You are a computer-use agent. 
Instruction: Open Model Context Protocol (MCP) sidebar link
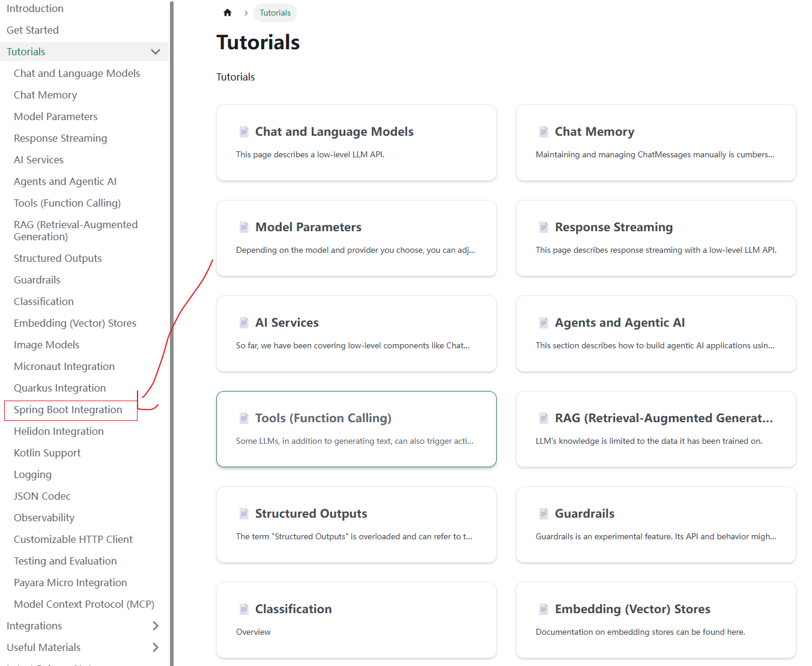(x=84, y=604)
